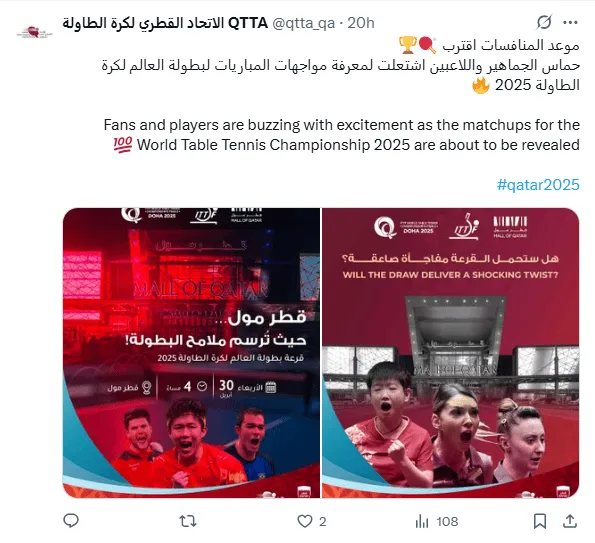
Task: Click the view count 108
Action: click(x=447, y=522)
